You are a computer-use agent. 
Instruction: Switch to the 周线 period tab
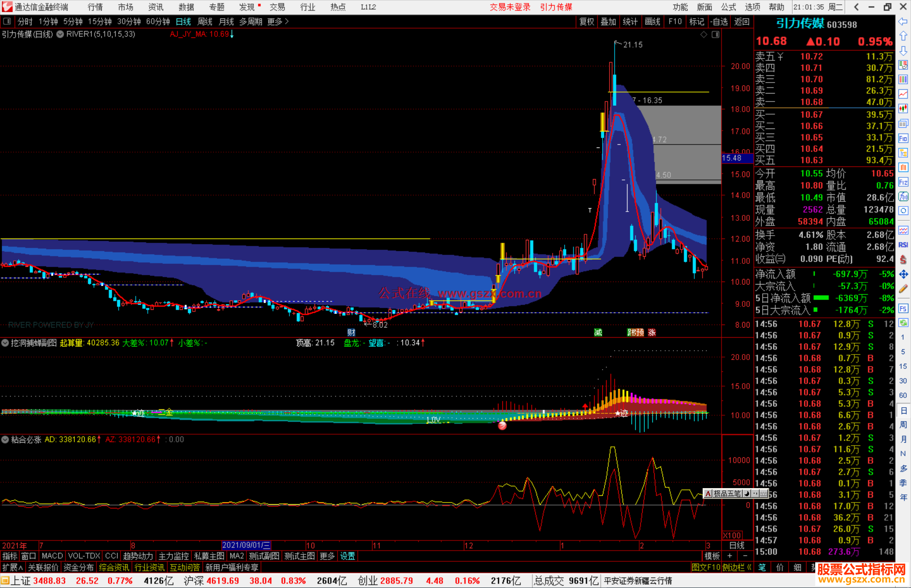pos(205,21)
